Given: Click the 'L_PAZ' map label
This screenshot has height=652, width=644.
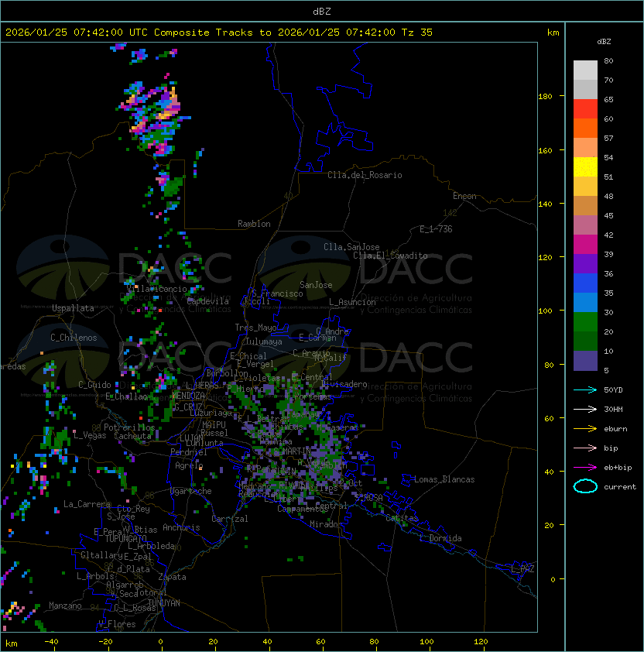Looking at the screenshot, I should coord(522,569).
